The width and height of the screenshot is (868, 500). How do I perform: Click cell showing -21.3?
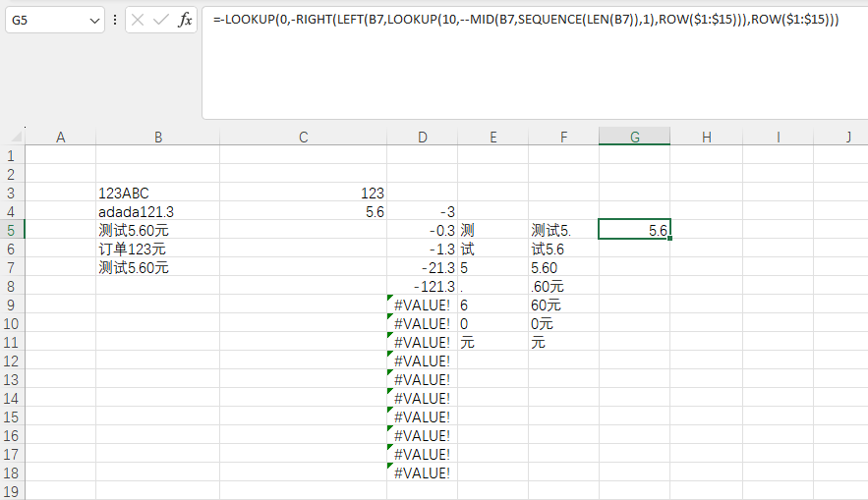coord(423,268)
